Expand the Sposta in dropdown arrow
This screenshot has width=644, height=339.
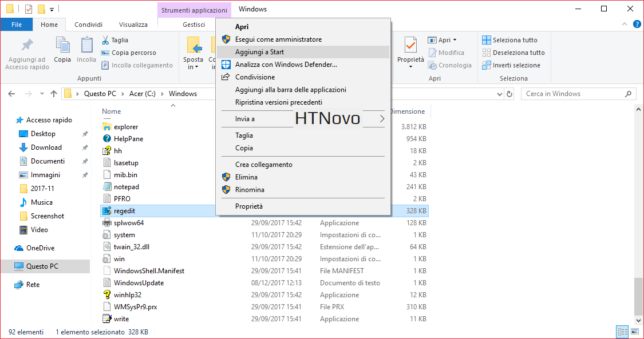click(x=197, y=67)
